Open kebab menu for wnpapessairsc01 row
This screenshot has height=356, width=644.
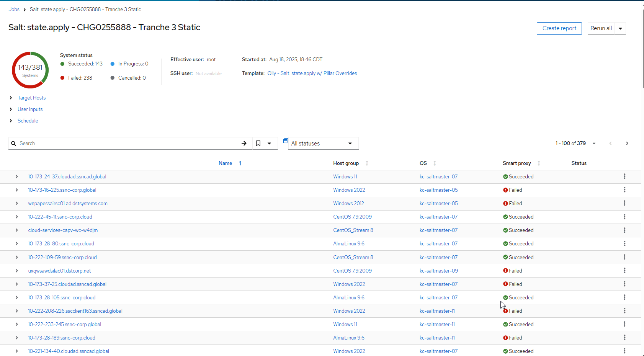click(624, 203)
